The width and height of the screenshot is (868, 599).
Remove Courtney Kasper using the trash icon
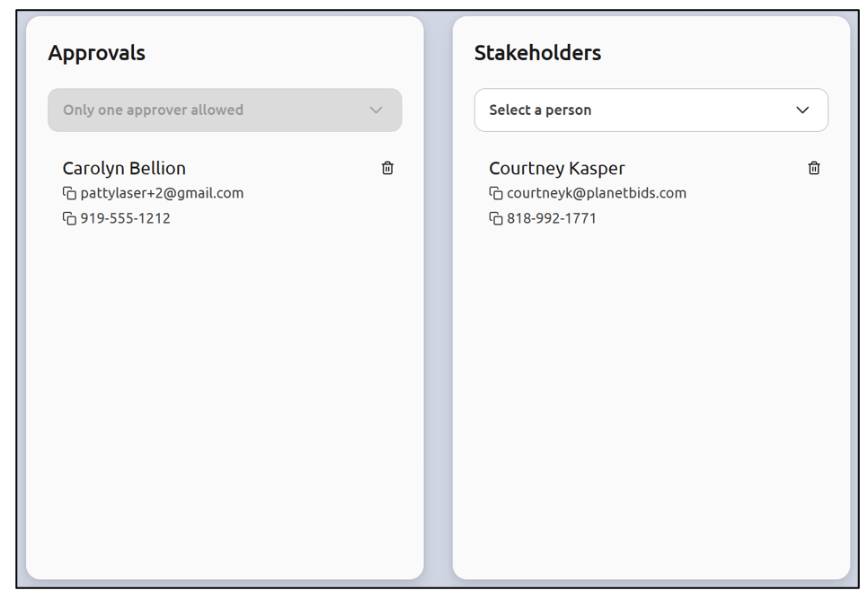pyautogui.click(x=814, y=168)
